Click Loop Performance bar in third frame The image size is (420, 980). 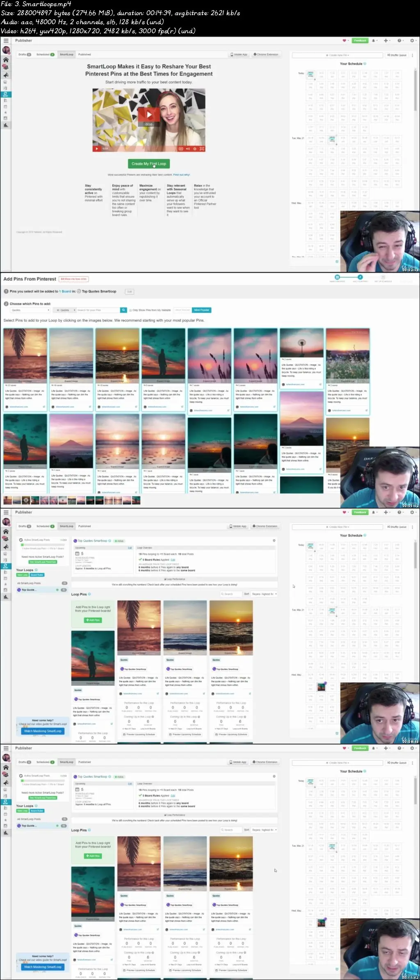point(175,579)
